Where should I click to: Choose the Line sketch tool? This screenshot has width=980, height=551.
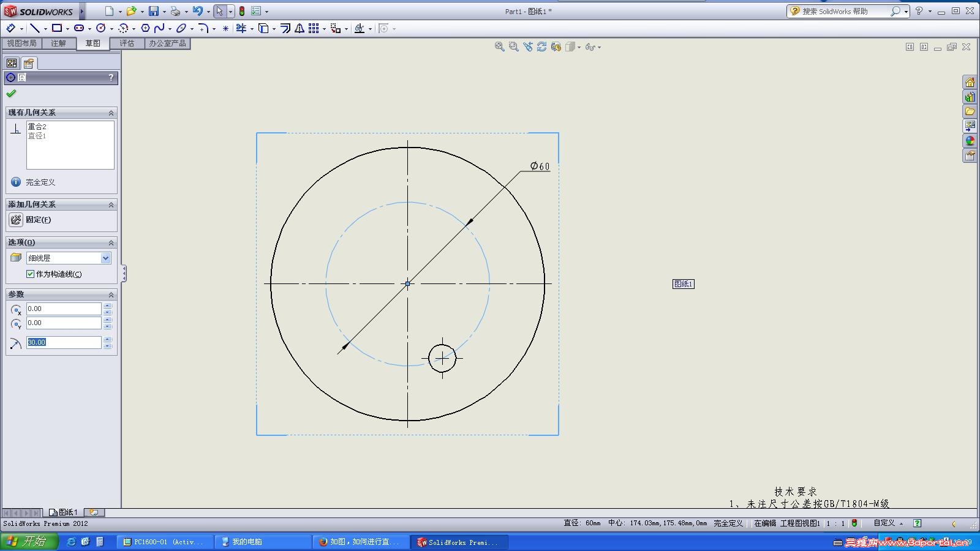[x=35, y=28]
